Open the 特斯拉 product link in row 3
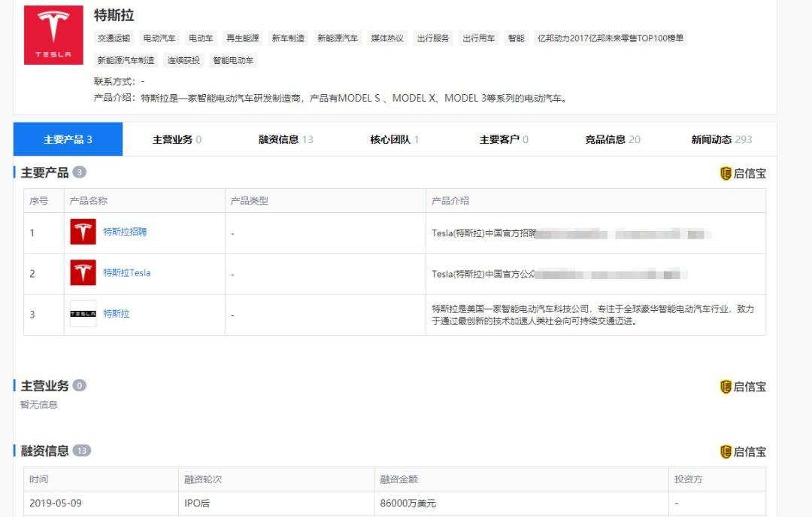812x517 pixels. tap(117, 314)
